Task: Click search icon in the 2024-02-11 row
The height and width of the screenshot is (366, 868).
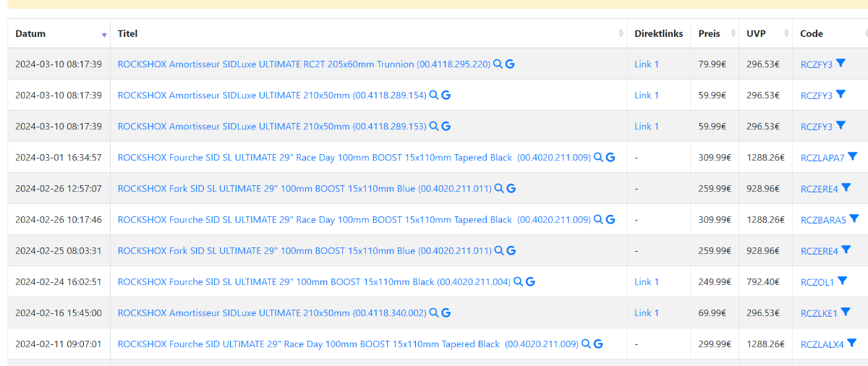Action: pyautogui.click(x=586, y=344)
